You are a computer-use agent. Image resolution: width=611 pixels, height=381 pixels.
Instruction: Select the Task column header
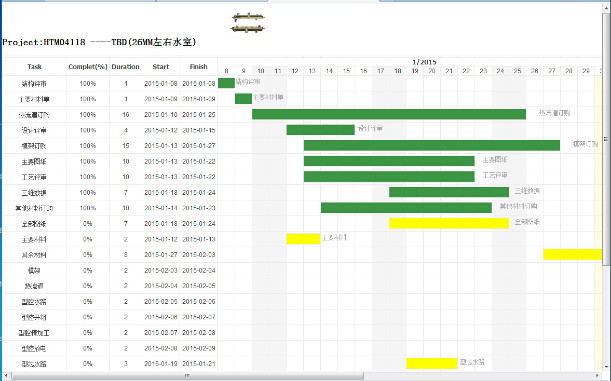point(34,67)
